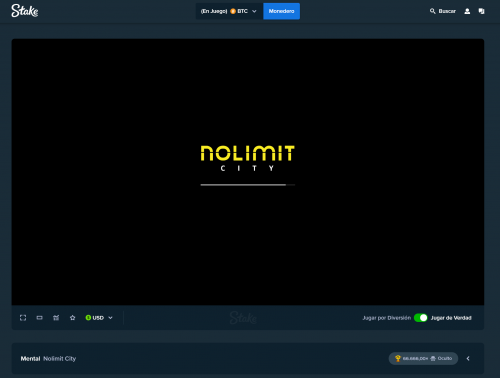Open the user profile icon
The image size is (500, 378).
467,11
